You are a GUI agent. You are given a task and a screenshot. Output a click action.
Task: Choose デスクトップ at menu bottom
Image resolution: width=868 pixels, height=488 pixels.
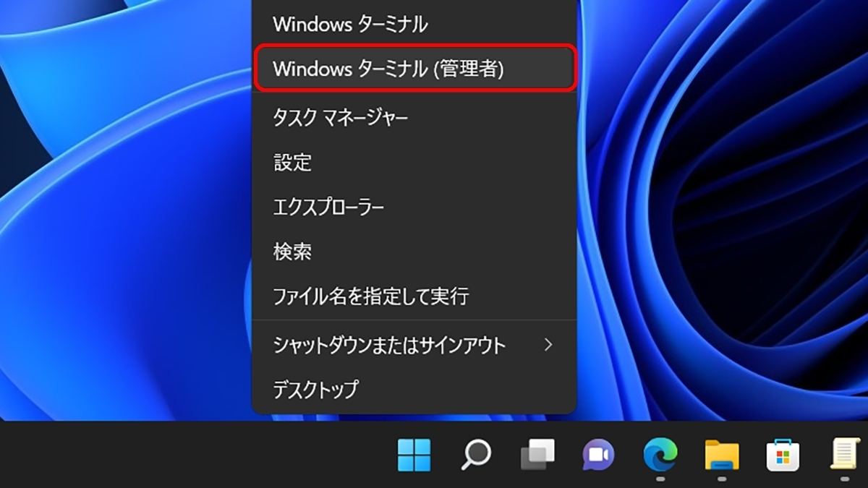tap(414, 389)
